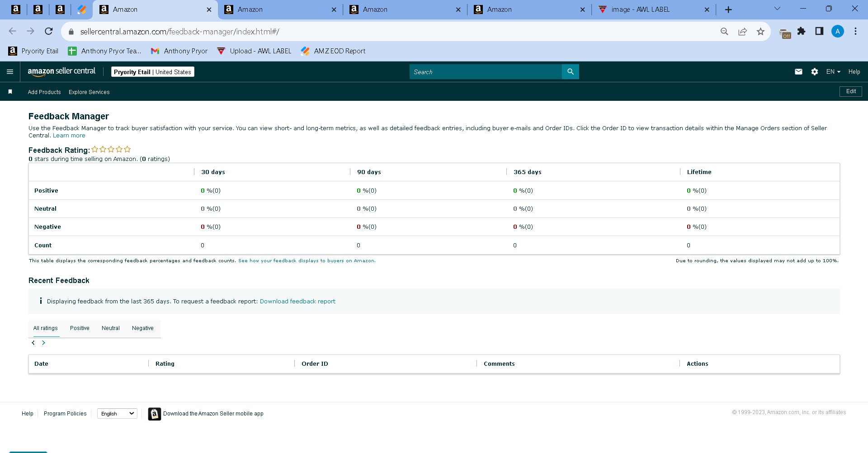
Task: Click the Actions column header
Action: 698,364
